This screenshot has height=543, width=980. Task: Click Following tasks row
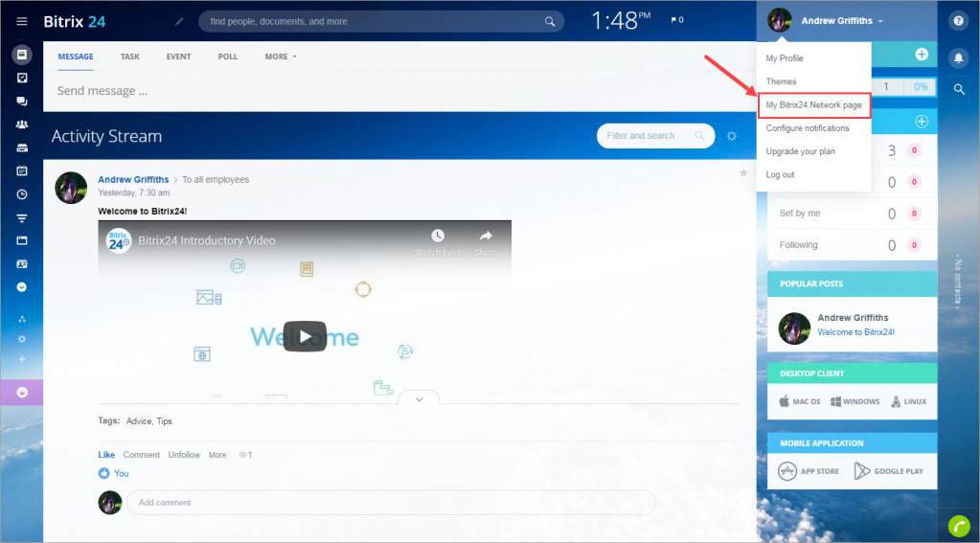tap(852, 245)
